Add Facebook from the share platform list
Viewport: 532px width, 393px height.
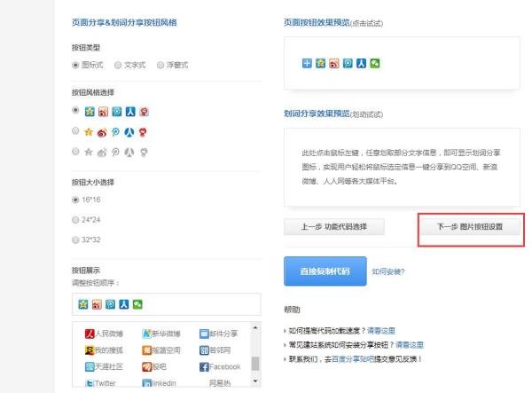(220, 366)
